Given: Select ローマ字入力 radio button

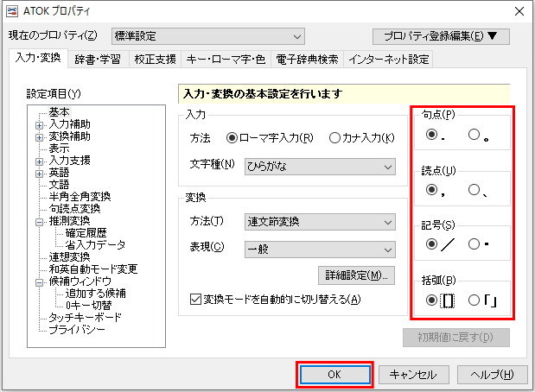Looking at the screenshot, I should pyautogui.click(x=232, y=137).
